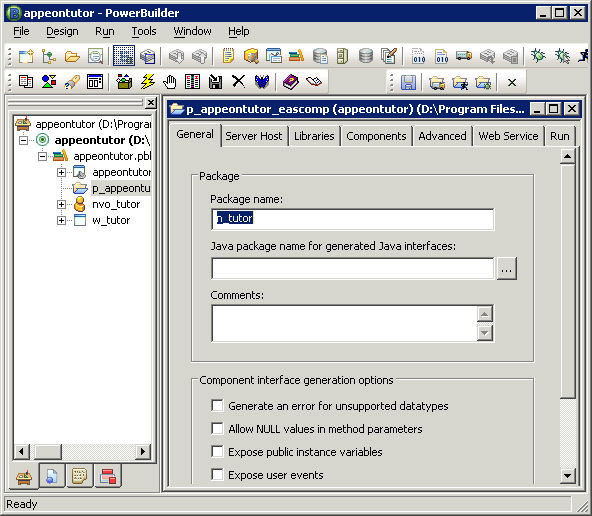Click the folder with truck deploy icon
The height and width of the screenshot is (516, 592).
437,82
